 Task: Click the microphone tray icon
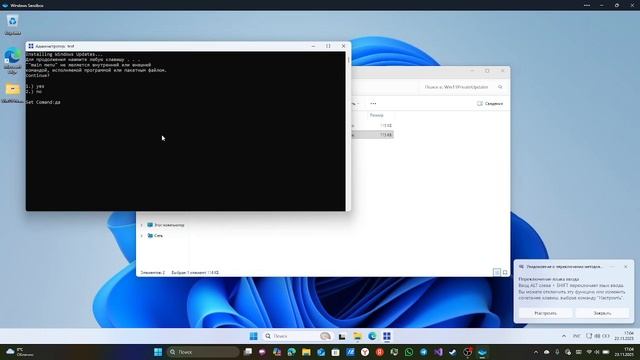click(x=557, y=352)
